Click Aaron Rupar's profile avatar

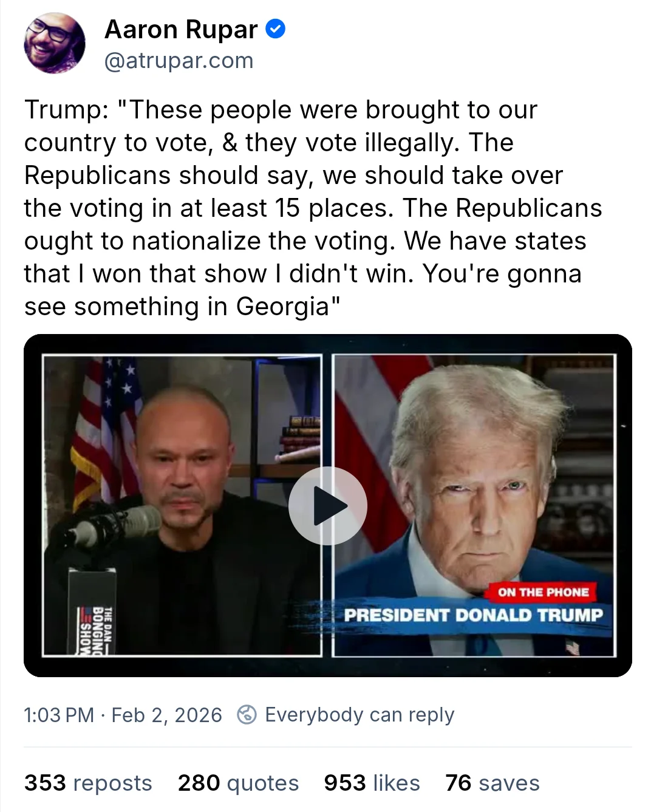[x=55, y=44]
